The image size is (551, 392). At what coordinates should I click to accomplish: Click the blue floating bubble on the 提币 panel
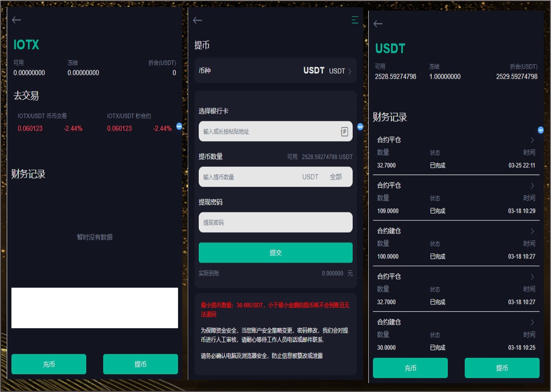pos(360,126)
